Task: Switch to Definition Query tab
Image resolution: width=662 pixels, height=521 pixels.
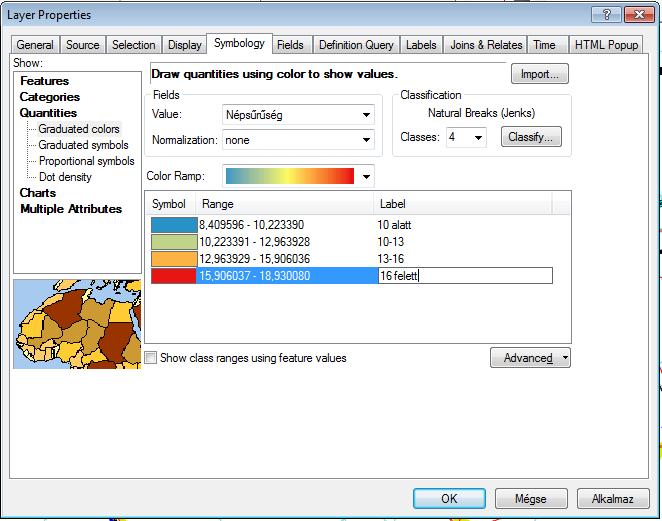Action: (356, 45)
